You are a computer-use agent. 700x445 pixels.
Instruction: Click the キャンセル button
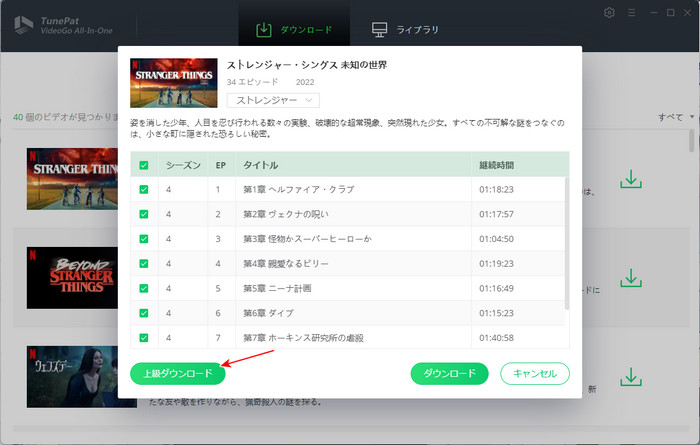click(x=535, y=373)
